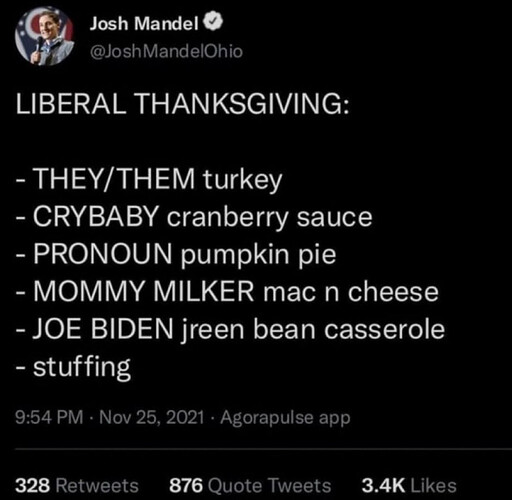The image size is (512, 500).
Task: View the 328 Retweets list
Action: (77, 485)
